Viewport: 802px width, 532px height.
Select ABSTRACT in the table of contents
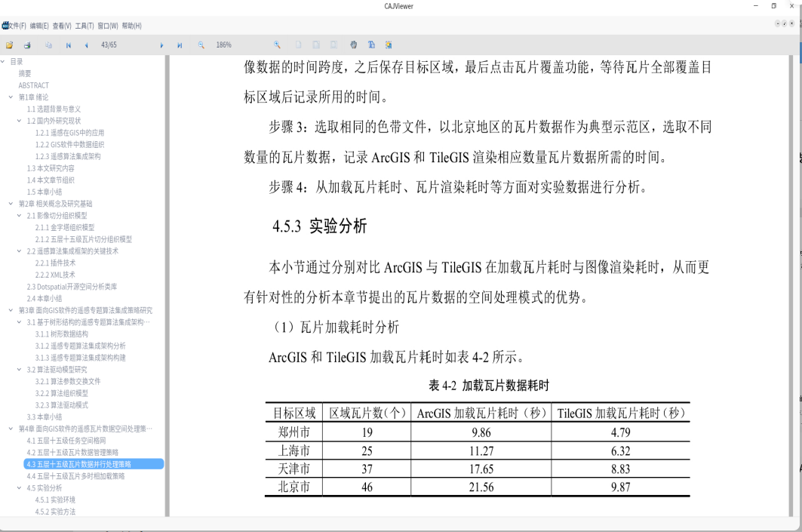[x=33, y=85]
